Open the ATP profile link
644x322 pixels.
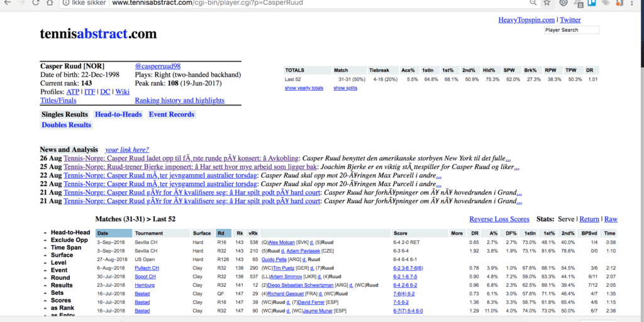pos(73,92)
